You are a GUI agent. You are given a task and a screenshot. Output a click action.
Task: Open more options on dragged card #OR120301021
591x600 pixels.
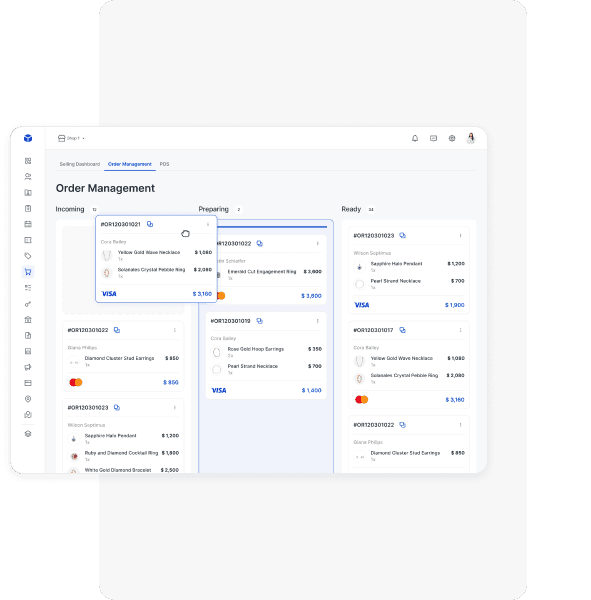(x=208, y=224)
